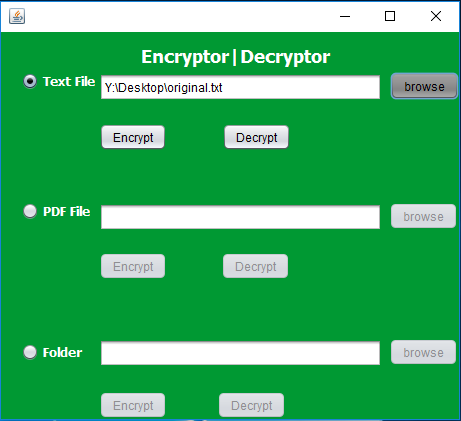Click Encrypt under PDF File
Screen dimensions: 461x421
point(133,266)
